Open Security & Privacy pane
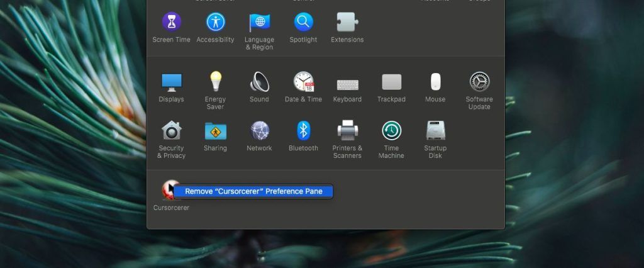Screen dimensions: 644x268 click(x=171, y=131)
